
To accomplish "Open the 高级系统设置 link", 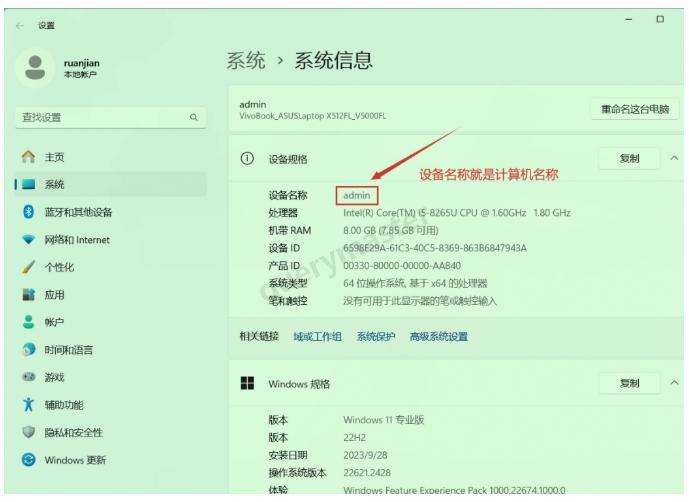I will [439, 337].
